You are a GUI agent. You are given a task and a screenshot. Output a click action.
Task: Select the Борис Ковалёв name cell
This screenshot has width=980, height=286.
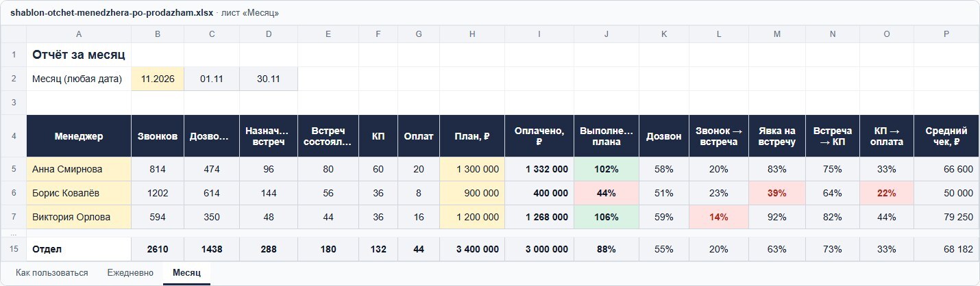click(x=79, y=193)
